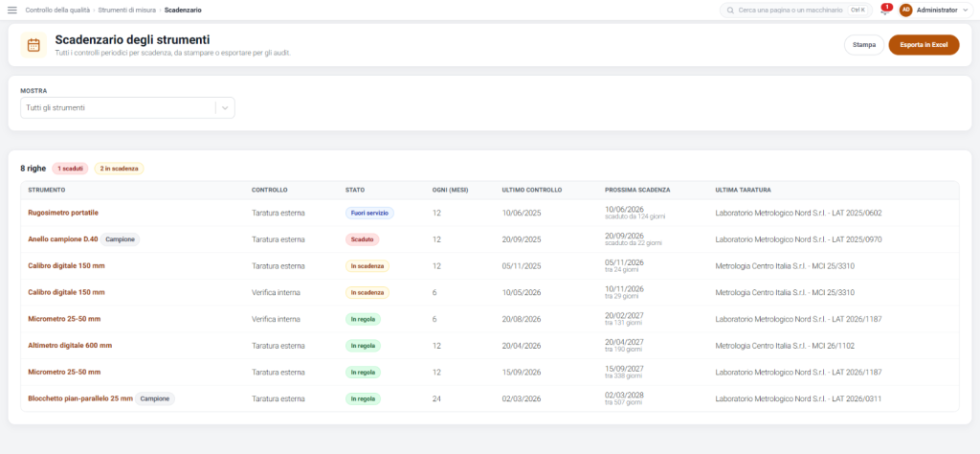Go to Strumenti di misura breadcrumb

[127, 10]
